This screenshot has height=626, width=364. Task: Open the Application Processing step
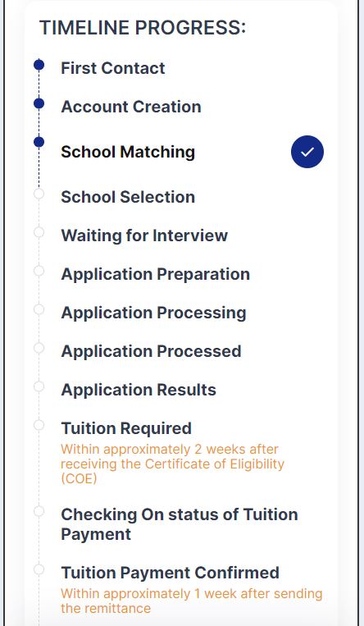(x=153, y=313)
